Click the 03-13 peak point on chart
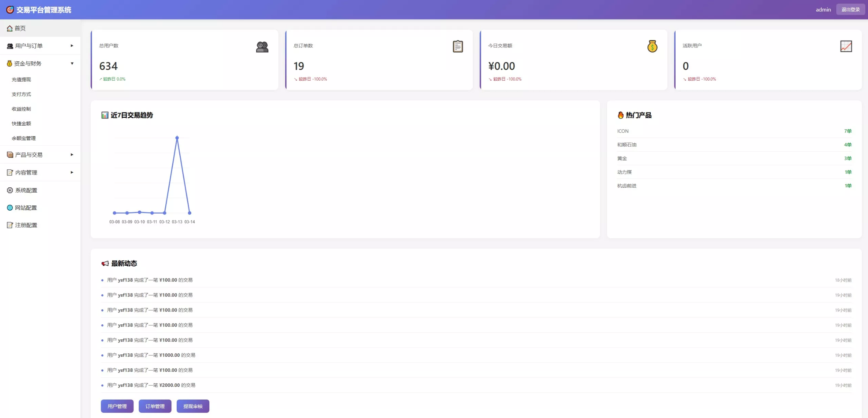This screenshot has height=418, width=868. (x=177, y=138)
